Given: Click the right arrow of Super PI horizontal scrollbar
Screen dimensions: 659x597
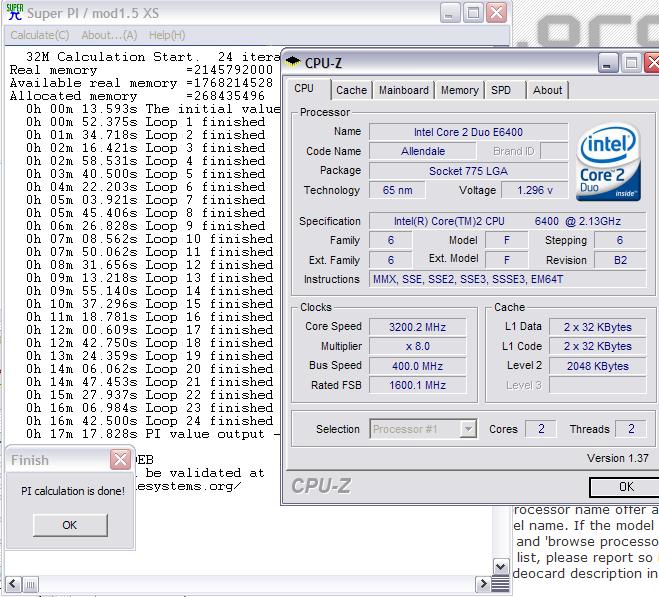Looking at the screenshot, I should [x=483, y=584].
